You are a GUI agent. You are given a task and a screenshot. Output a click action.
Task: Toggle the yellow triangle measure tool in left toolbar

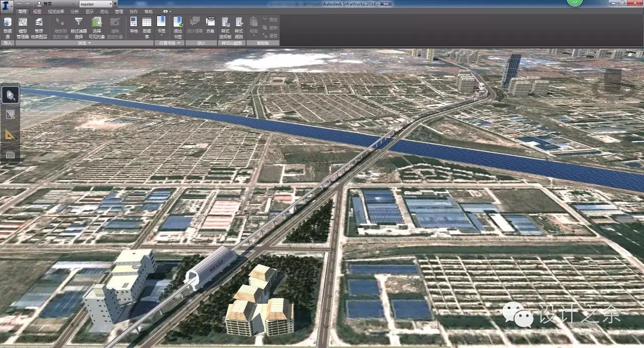[x=11, y=134]
